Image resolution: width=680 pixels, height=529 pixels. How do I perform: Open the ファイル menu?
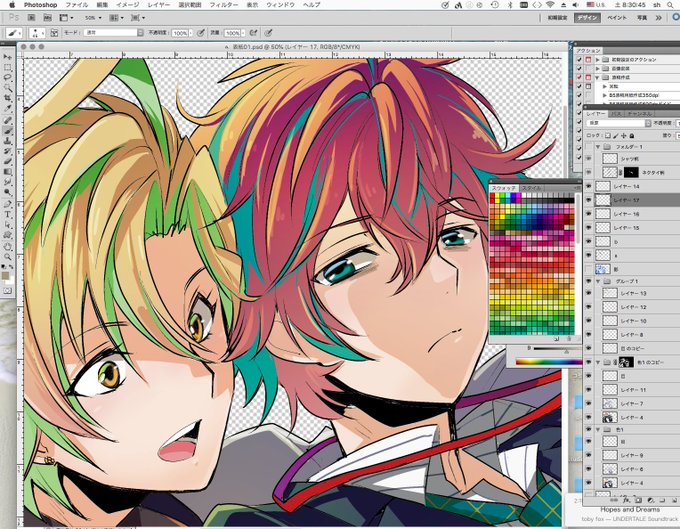[76, 5]
